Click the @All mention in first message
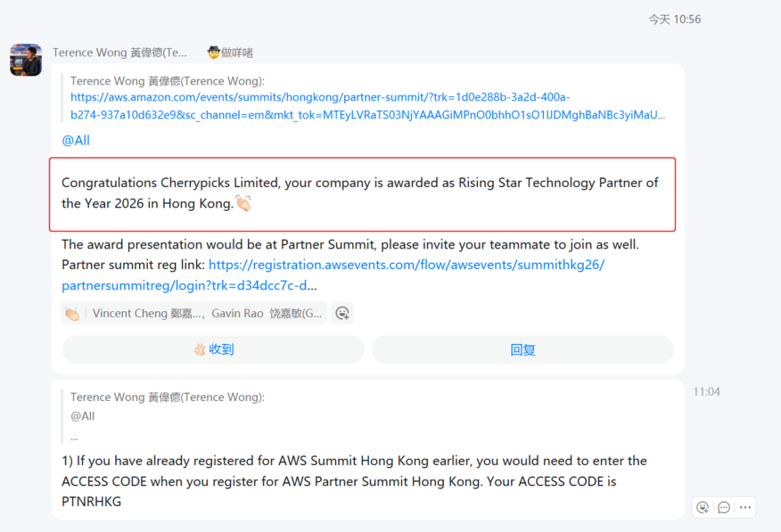This screenshot has width=781, height=532. 76,140
